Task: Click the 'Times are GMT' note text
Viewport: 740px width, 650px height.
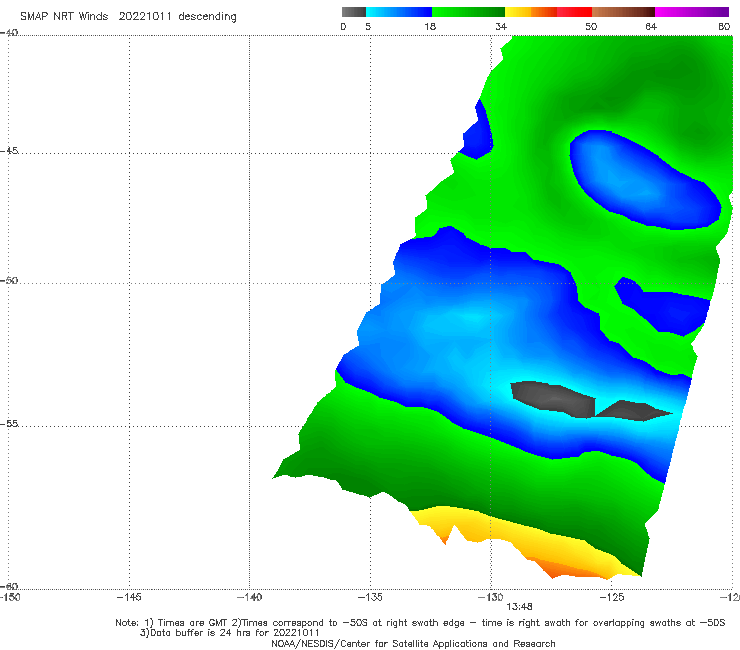Action: pos(193,623)
